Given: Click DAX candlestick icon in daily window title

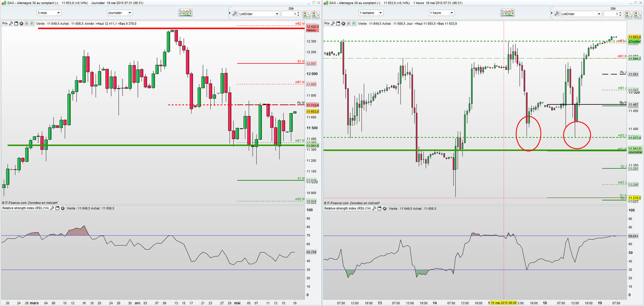Looking at the screenshot, I should pos(4,3).
